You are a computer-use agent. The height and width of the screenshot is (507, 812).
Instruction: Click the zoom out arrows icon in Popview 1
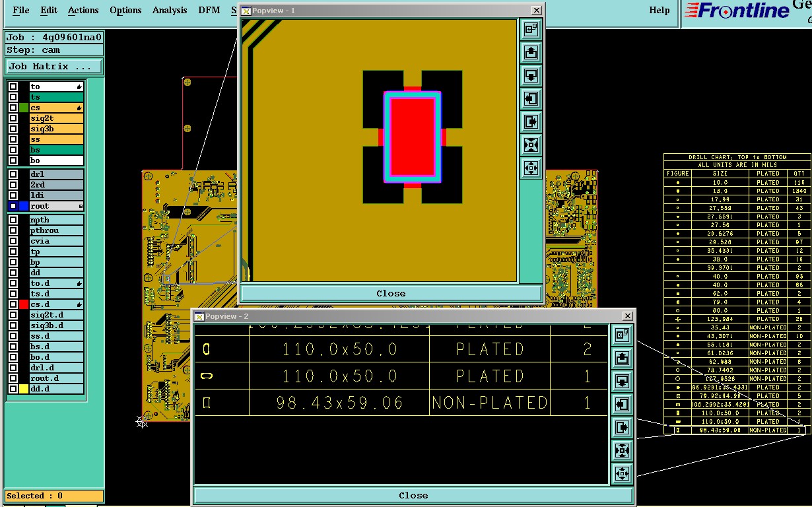point(531,168)
